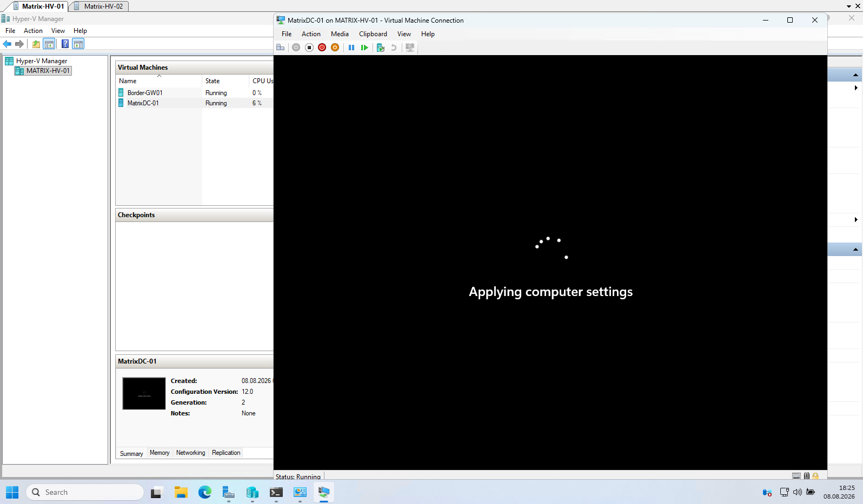Expand the lower Actions submenu arrow
The width and height of the screenshot is (863, 504).
tap(856, 219)
